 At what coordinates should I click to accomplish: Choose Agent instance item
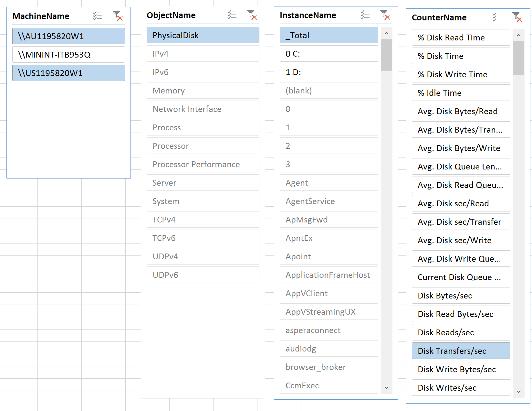(x=329, y=182)
